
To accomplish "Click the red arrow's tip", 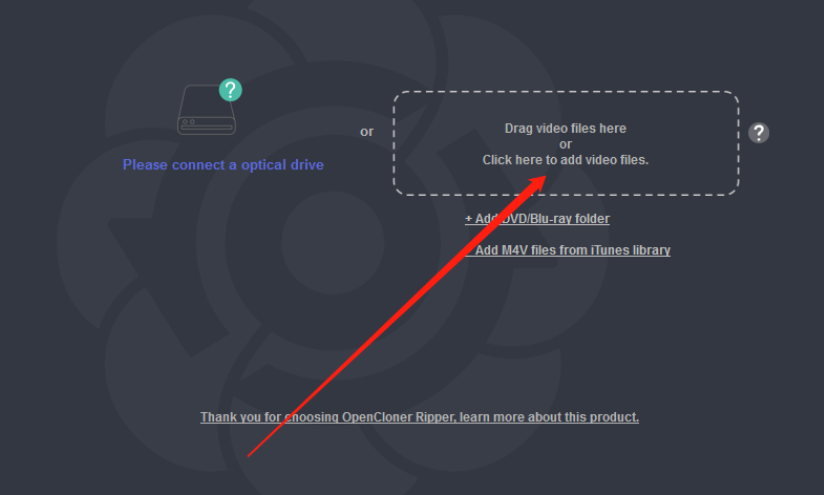I will 543,179.
